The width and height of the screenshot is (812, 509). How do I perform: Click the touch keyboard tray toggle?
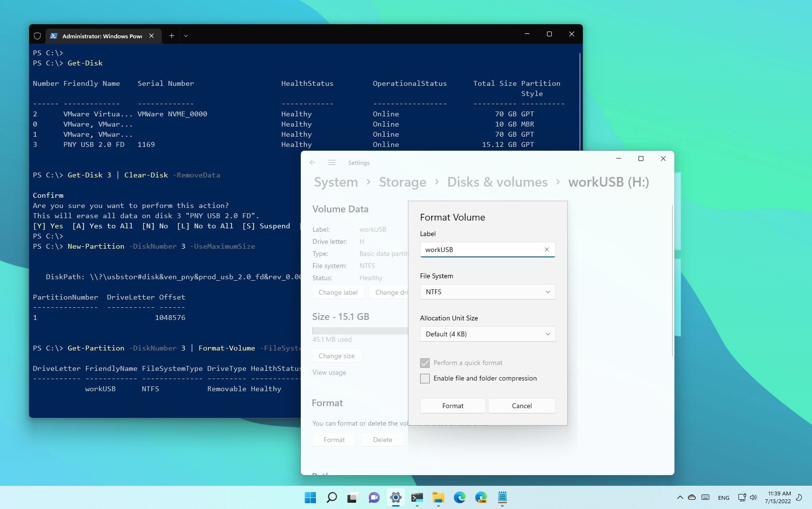705,497
